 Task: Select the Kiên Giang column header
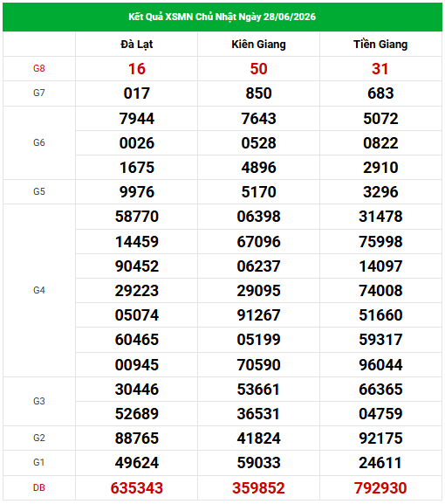tap(259, 45)
